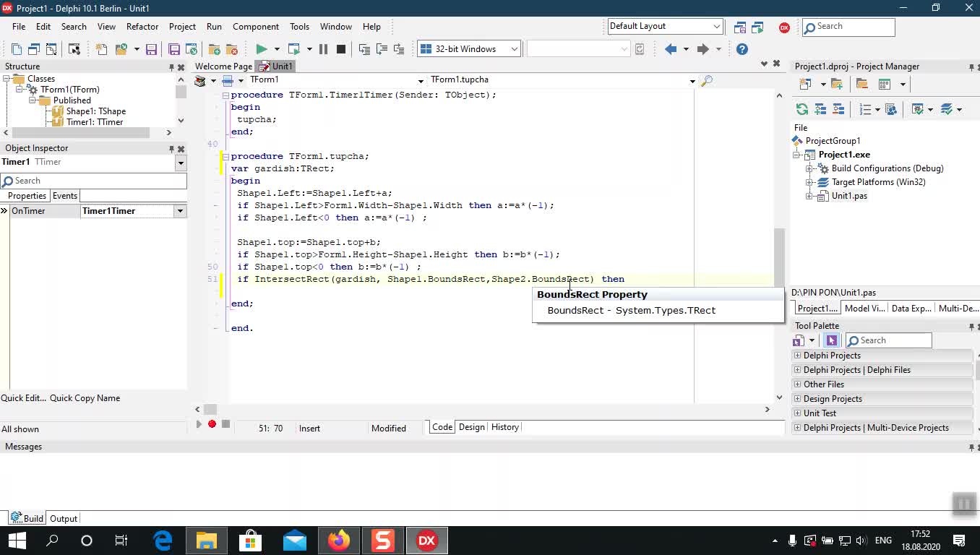Expand the Design Projects palette category
This screenshot has height=555, width=980.
coord(798,399)
